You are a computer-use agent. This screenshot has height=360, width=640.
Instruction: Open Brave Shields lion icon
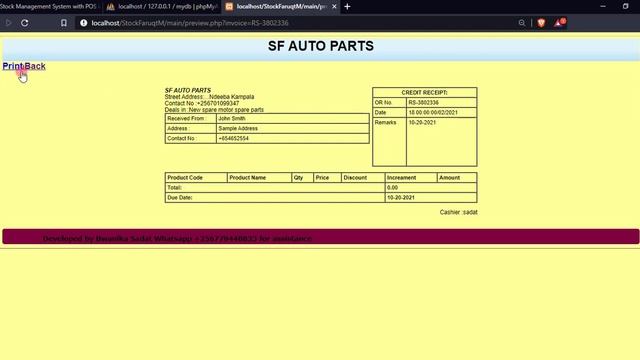[541, 23]
